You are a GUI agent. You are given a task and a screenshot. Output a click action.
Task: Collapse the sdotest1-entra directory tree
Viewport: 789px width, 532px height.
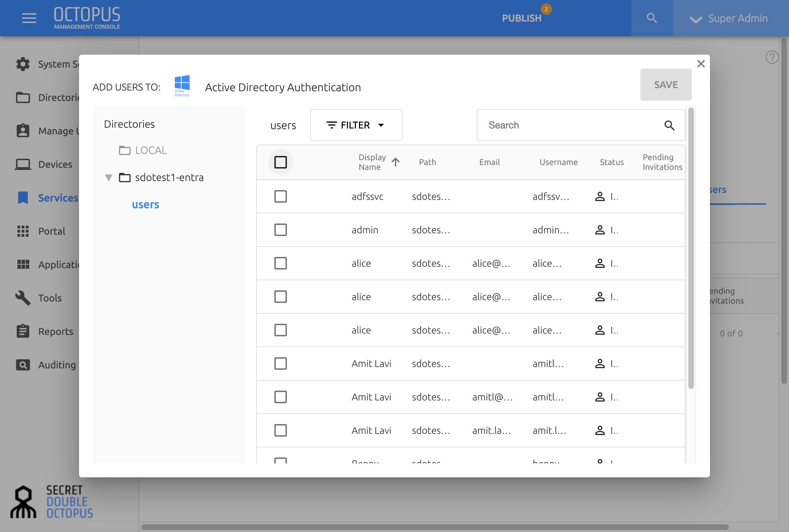109,178
